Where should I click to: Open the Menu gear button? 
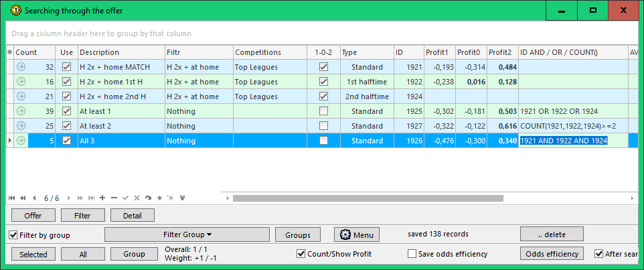pos(357,235)
